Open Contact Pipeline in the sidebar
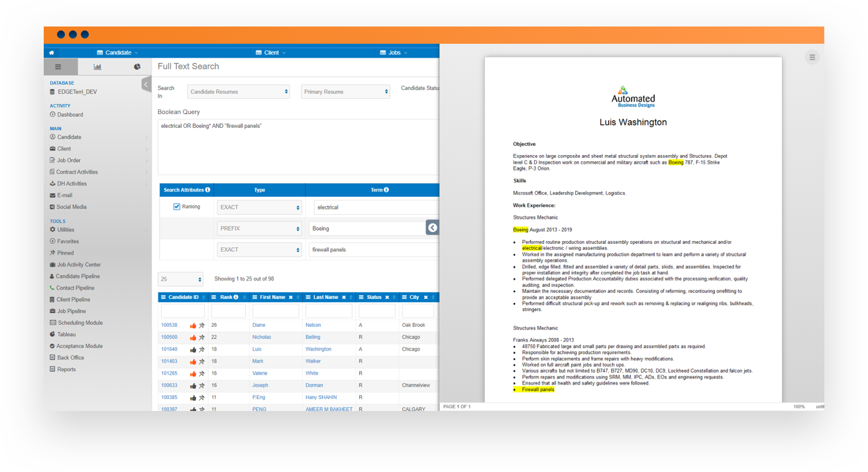 point(72,288)
